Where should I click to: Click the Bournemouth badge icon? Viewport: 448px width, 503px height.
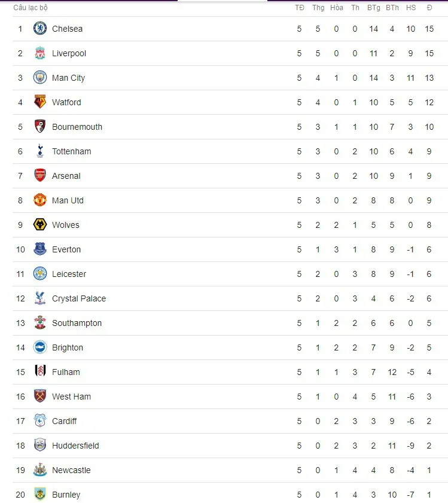[40, 127]
